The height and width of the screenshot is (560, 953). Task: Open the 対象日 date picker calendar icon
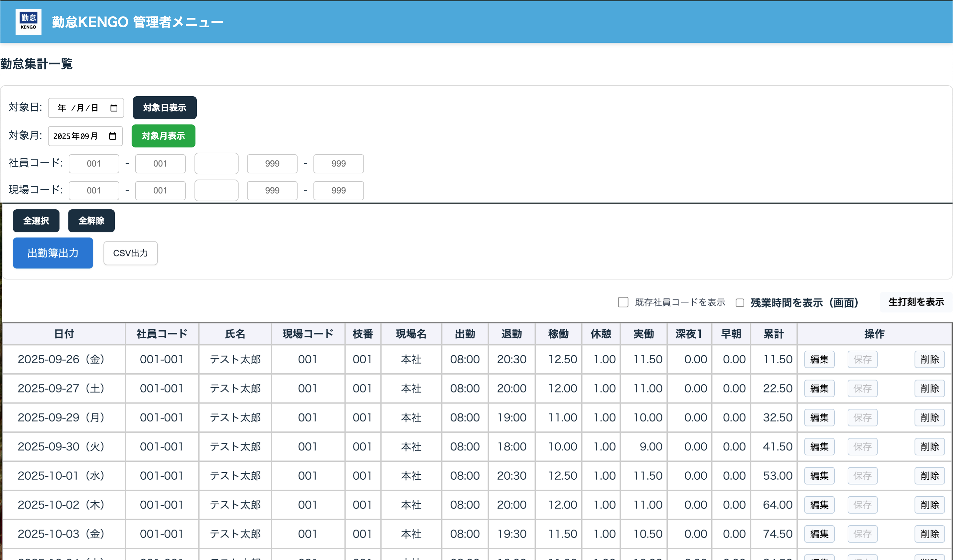click(x=114, y=108)
